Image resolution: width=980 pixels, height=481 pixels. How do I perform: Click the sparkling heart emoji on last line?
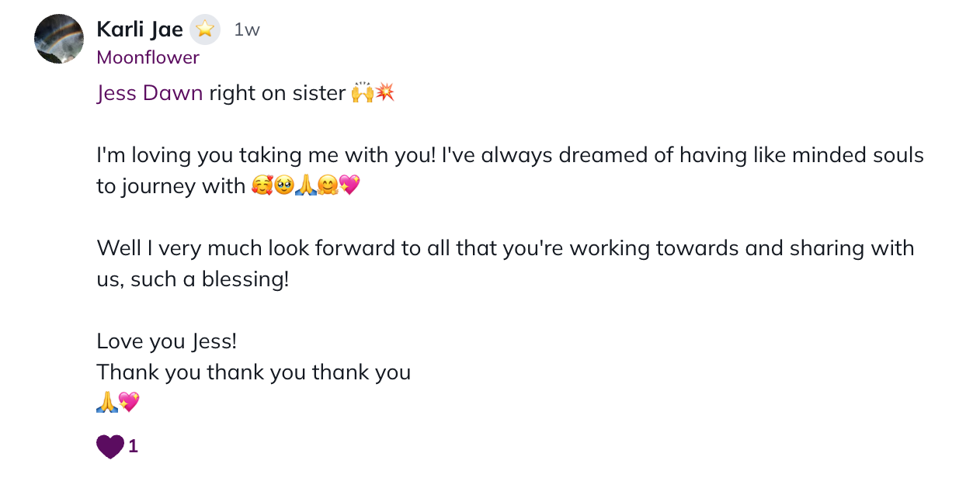click(x=128, y=402)
